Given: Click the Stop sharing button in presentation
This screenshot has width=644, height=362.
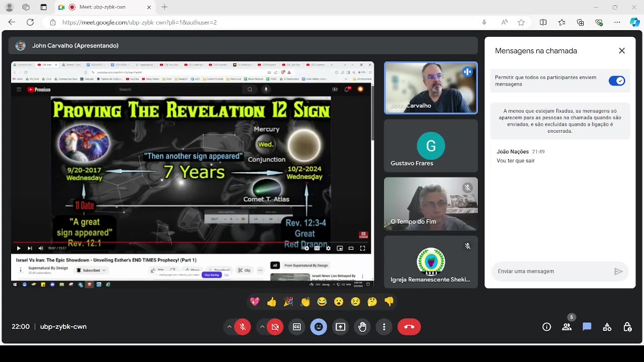Looking at the screenshot, I should tap(211, 275).
